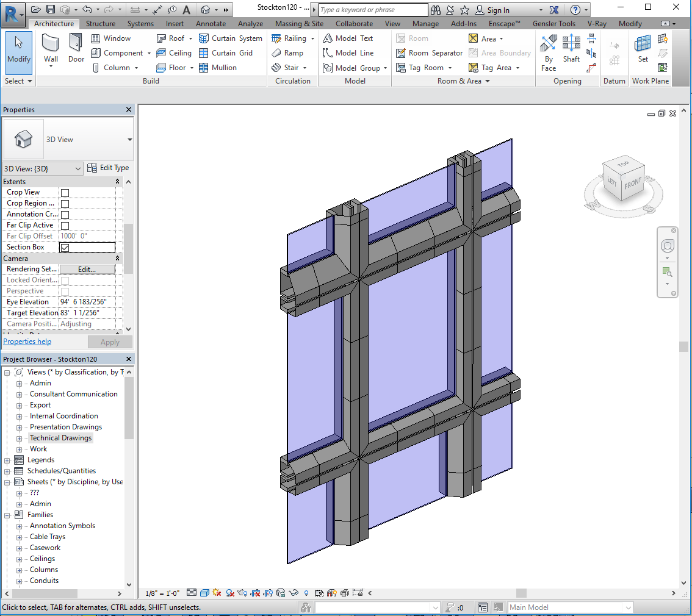Uncheck the Section Box checkbox

pos(65,248)
